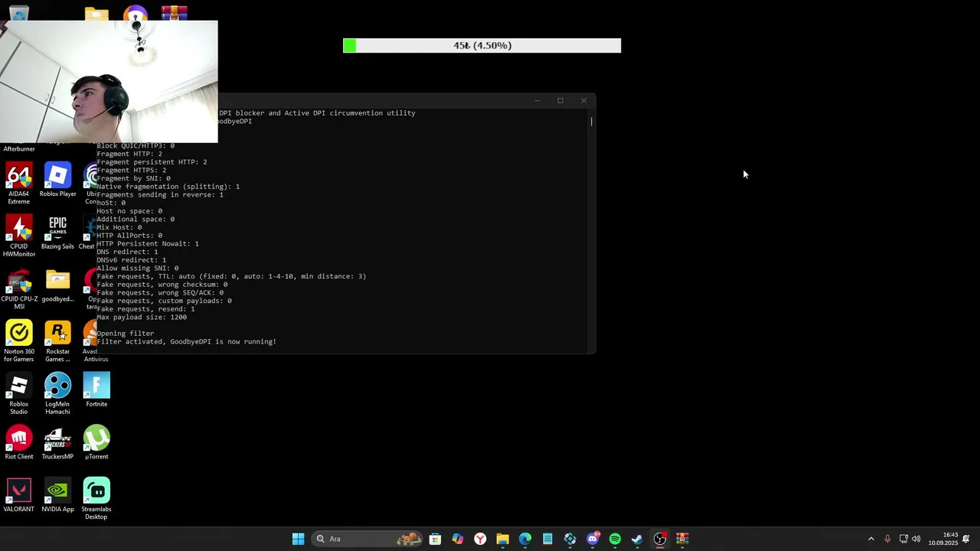Image resolution: width=980 pixels, height=551 pixels.
Task: Click 'Native fragmentation (splitting): 1' line
Action: tap(168, 187)
